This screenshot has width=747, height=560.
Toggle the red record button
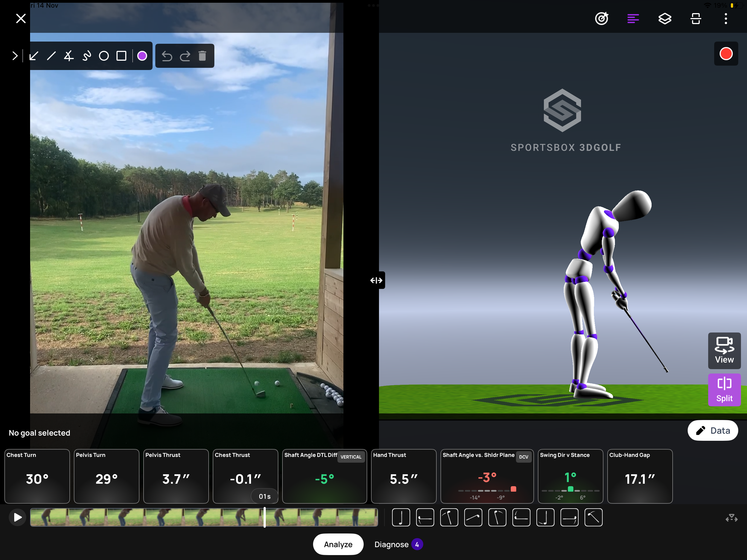coord(726,54)
